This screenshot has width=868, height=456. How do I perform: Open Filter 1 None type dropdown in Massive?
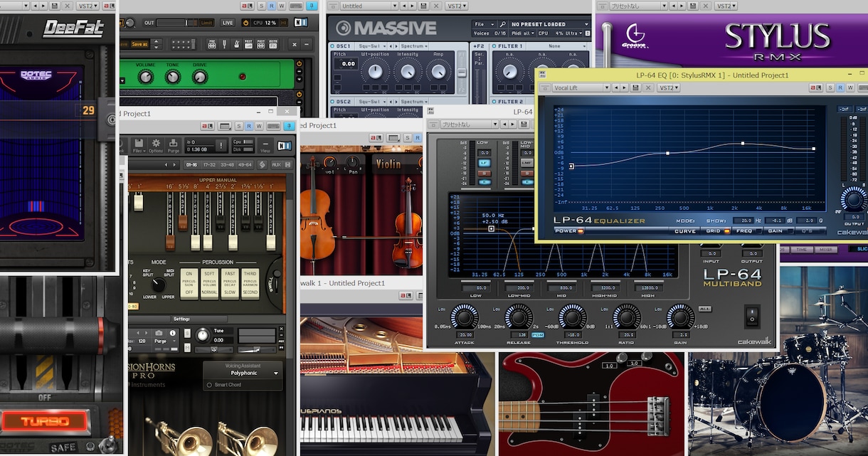556,46
